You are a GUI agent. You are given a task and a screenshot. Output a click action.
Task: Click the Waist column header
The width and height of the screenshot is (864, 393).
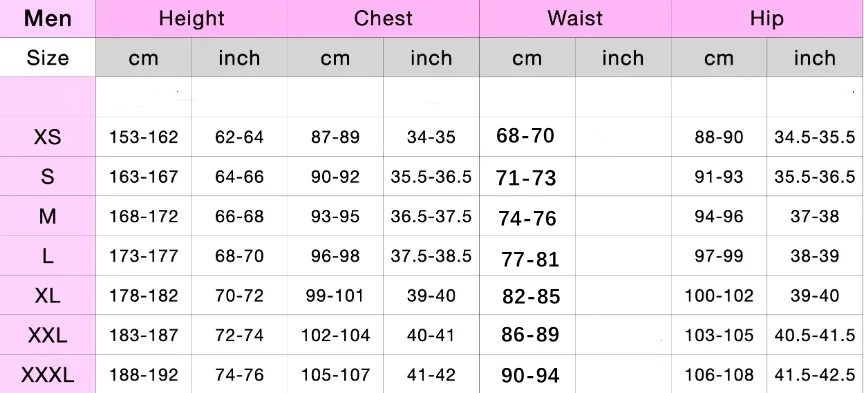pyautogui.click(x=575, y=19)
